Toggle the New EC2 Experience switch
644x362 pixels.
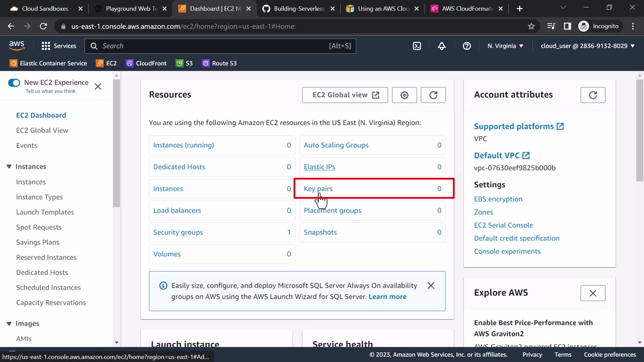click(x=14, y=83)
